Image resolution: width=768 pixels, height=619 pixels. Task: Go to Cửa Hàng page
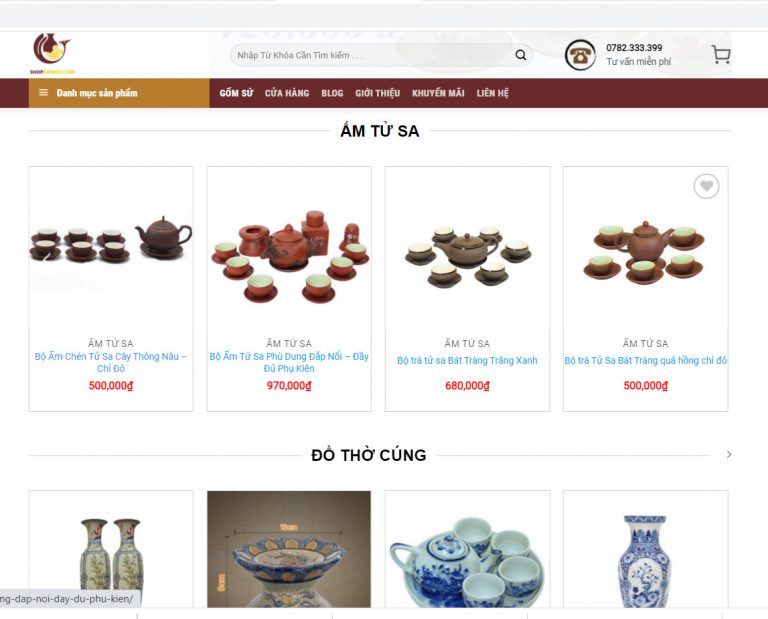pyautogui.click(x=287, y=93)
